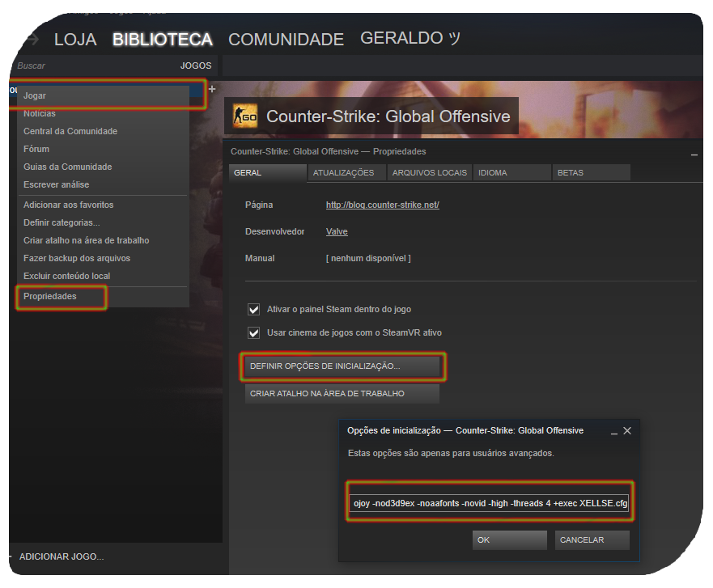The image size is (713, 588).
Task: Click the launch options text field
Action: (x=489, y=503)
